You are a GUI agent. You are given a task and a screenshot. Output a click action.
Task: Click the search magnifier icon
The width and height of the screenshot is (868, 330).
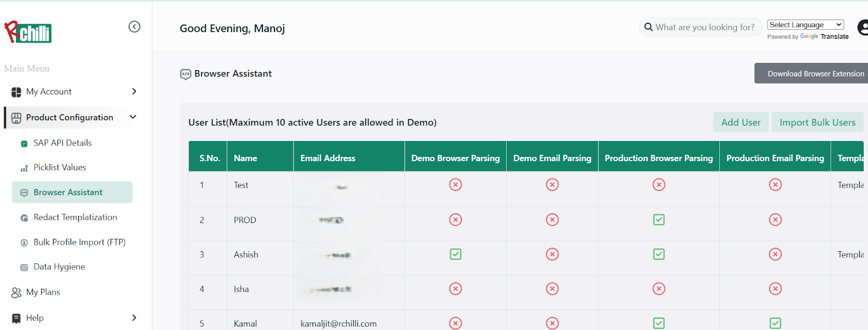[648, 27]
